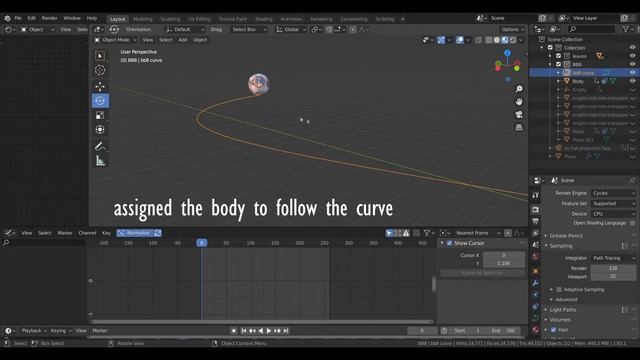Image resolution: width=640 pixels, height=360 pixels.
Task: Click the Render samples 128 field
Action: 613,268
